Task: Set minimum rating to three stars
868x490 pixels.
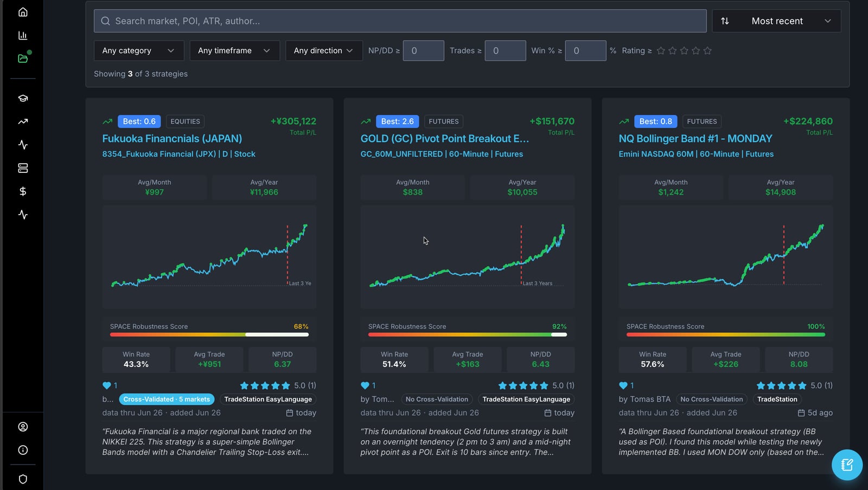Action: point(684,50)
